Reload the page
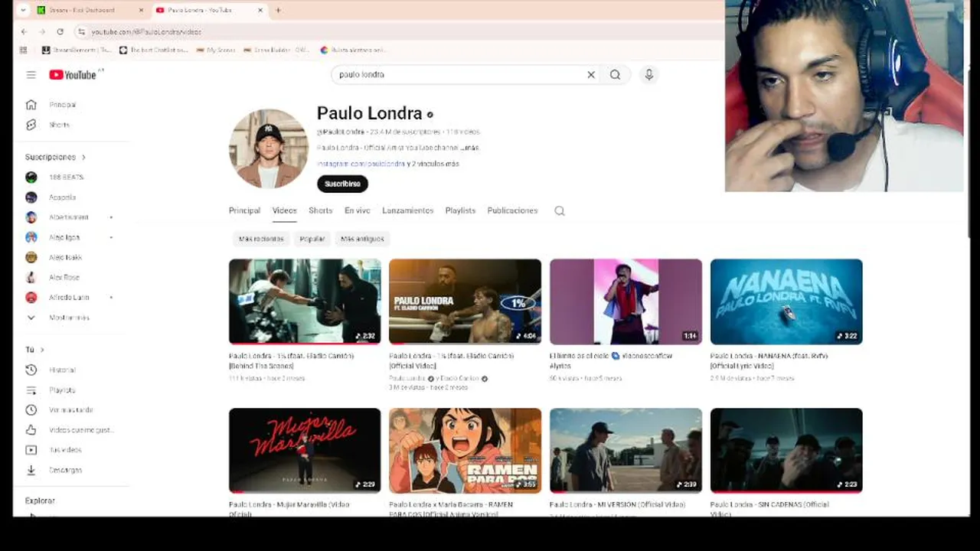Screen dimensions: 980x551 click(x=60, y=31)
